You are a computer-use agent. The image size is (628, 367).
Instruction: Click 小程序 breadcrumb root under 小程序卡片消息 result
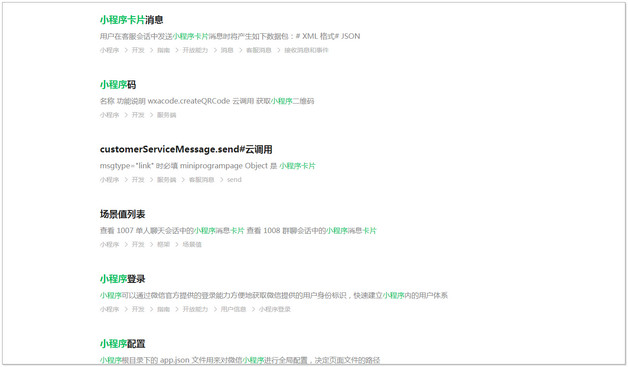pos(109,50)
